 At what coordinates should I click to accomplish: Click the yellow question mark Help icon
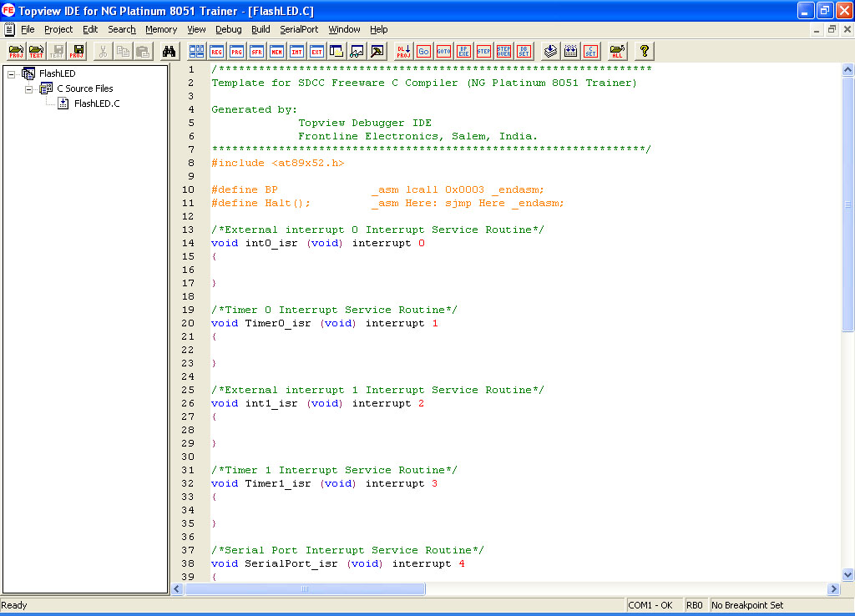pos(645,51)
